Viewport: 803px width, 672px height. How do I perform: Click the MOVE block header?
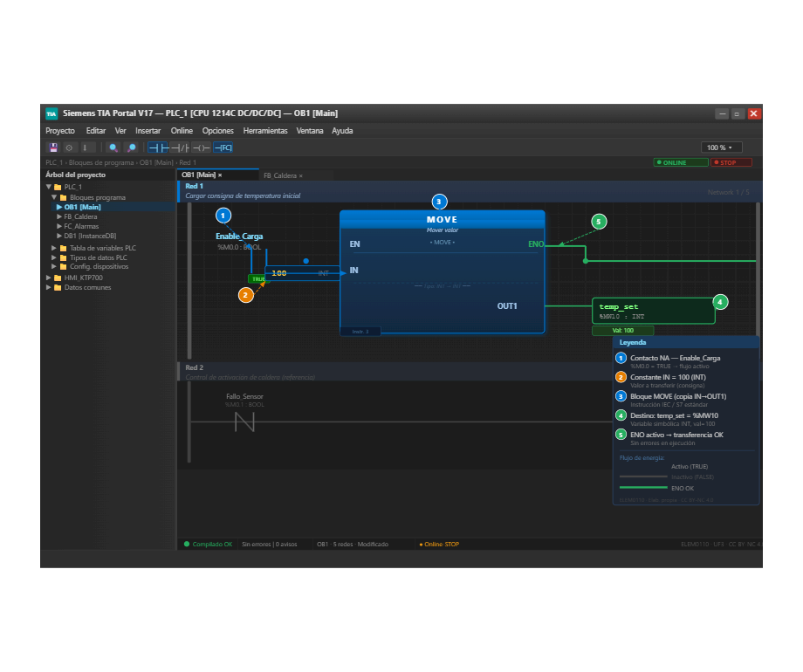point(442,219)
